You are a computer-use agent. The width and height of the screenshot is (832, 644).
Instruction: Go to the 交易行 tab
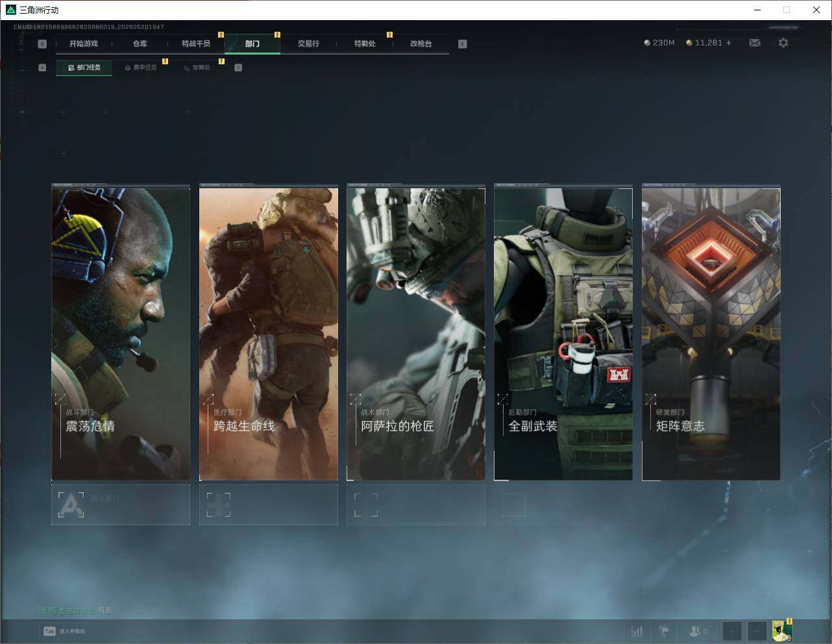[x=308, y=43]
